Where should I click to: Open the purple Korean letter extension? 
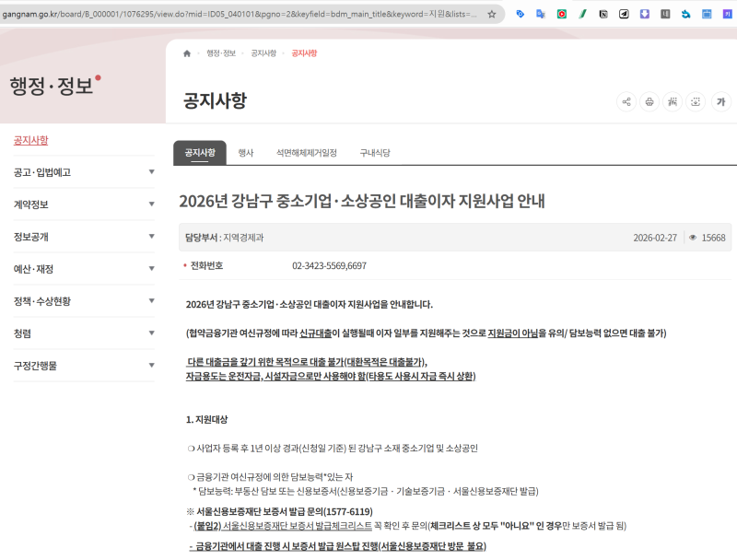pyautogui.click(x=727, y=14)
